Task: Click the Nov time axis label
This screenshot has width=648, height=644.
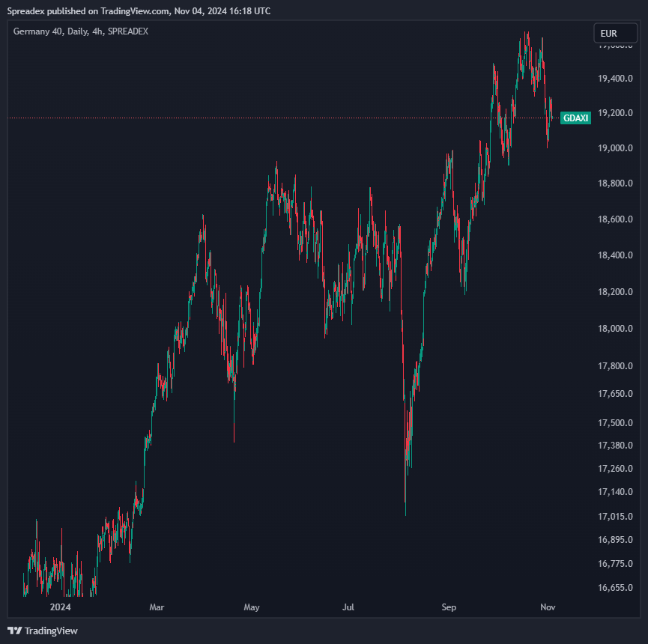Action: coord(548,607)
